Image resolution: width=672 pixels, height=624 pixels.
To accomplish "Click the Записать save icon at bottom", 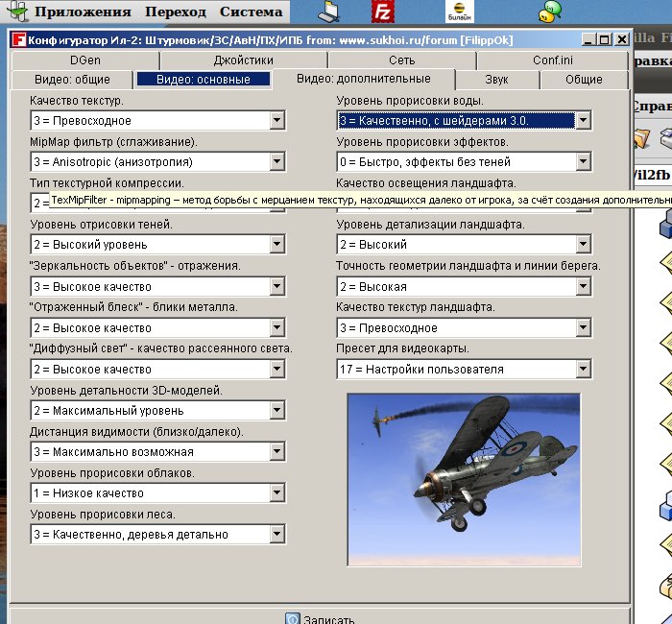I will [x=292, y=618].
